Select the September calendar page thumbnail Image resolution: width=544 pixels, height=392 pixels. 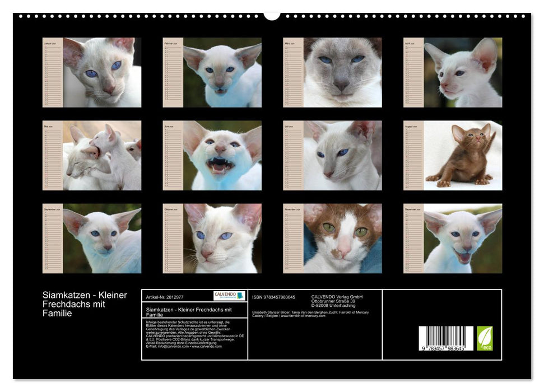pos(92,239)
